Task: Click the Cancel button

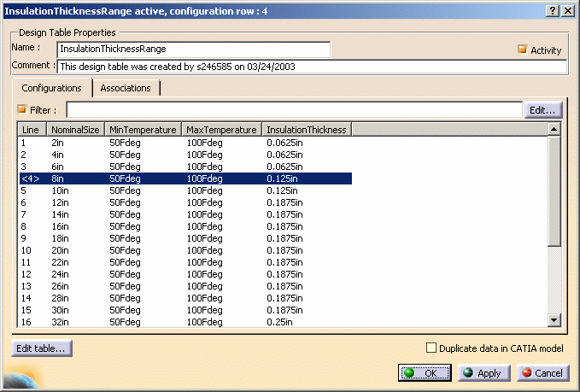Action: point(543,372)
